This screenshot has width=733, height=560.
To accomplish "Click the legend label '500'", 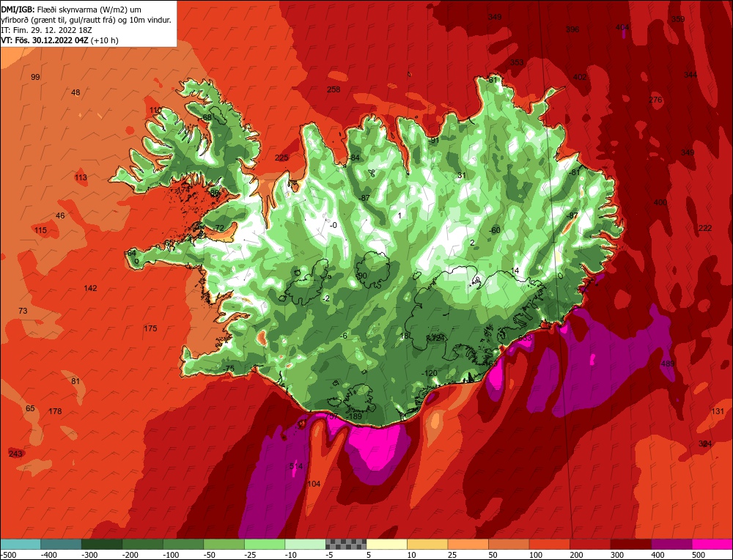I will [699, 555].
